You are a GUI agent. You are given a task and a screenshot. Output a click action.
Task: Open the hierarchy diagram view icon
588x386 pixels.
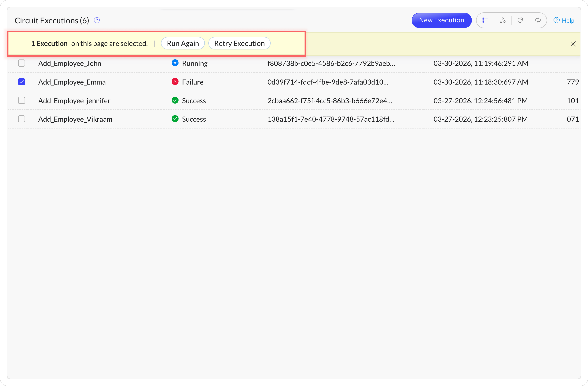pyautogui.click(x=503, y=20)
